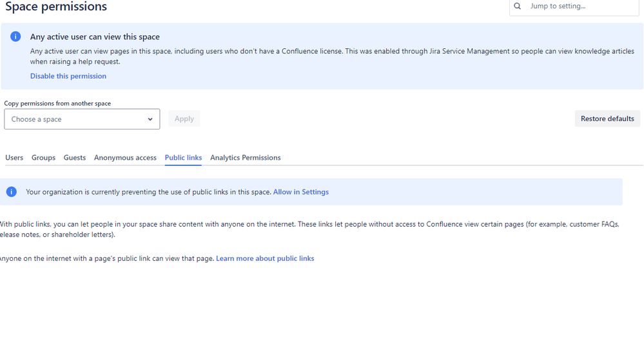This screenshot has width=644, height=344.
Task: Focus the Jump to setting search field
Action: tap(574, 6)
